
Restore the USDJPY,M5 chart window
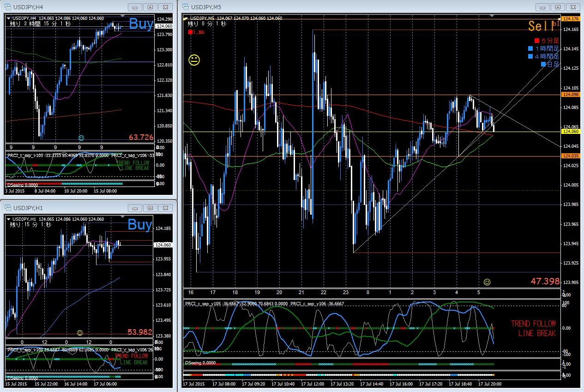click(558, 7)
